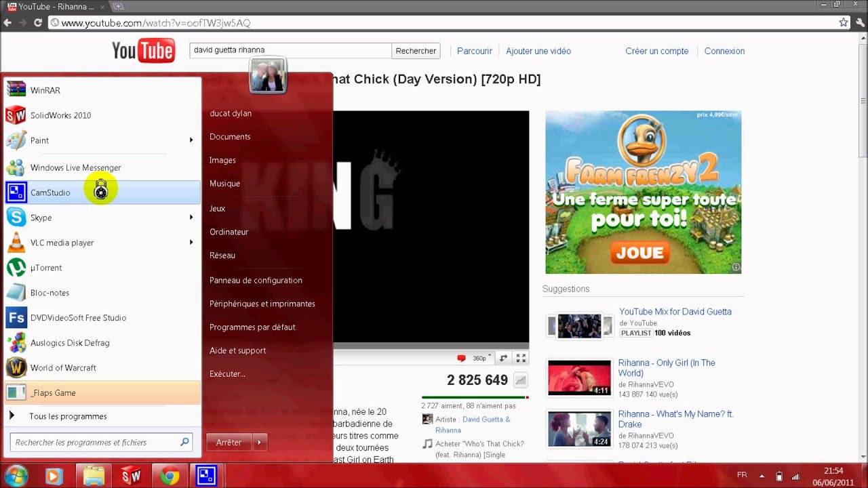Open Auslogics Disk Defrag

click(x=102, y=343)
